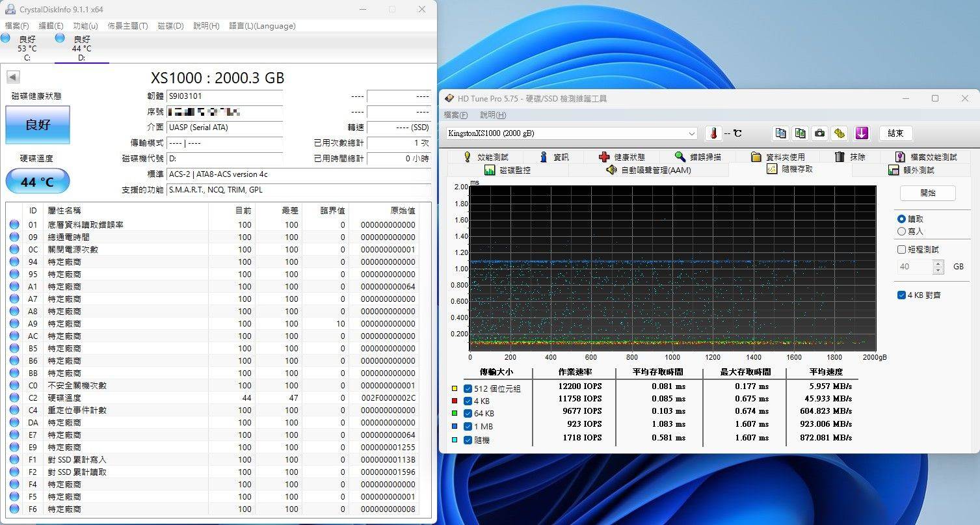This screenshot has width=980, height=525.
Task: Click the camera save screenshot icon
Action: (x=820, y=133)
